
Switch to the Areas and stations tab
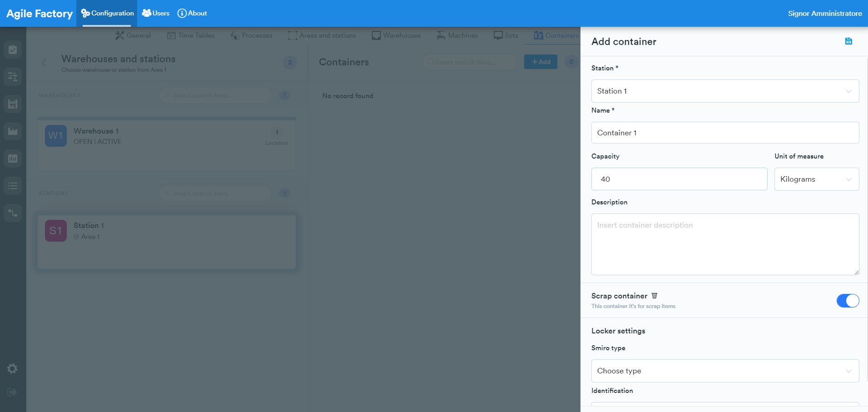[x=322, y=35]
